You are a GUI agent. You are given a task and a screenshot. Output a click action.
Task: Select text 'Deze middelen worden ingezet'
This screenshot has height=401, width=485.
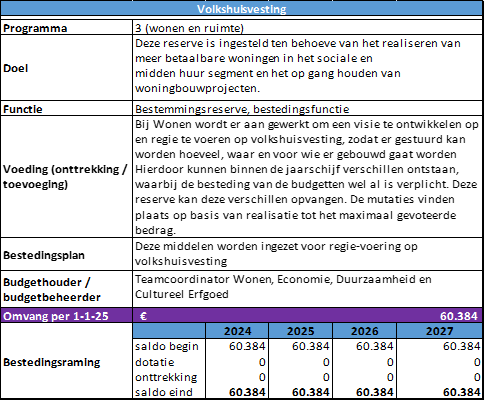pos(276,253)
